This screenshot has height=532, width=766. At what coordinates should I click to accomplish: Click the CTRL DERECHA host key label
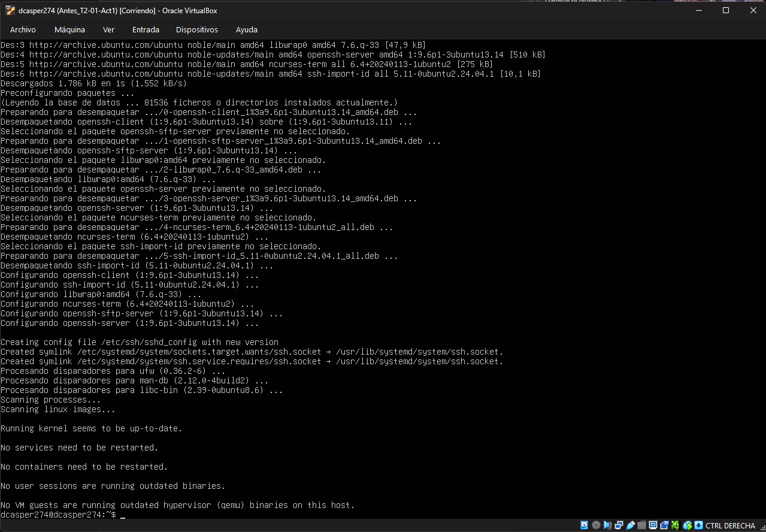730,525
